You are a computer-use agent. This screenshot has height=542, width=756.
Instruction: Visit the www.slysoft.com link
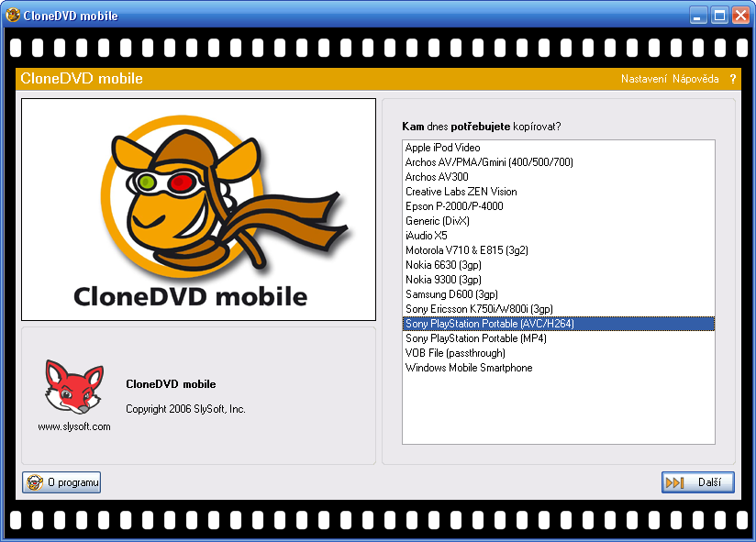[x=73, y=426]
